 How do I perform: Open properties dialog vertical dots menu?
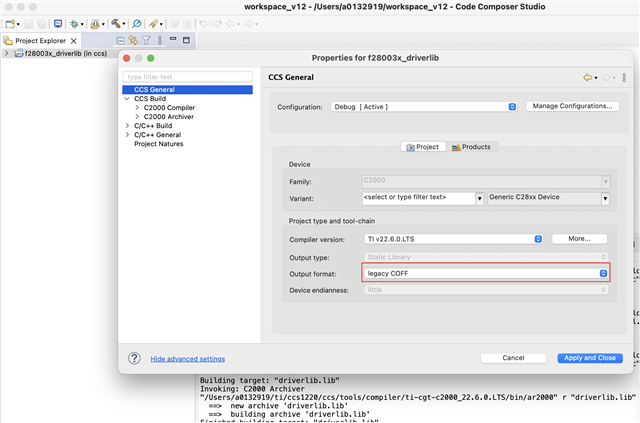pos(624,77)
